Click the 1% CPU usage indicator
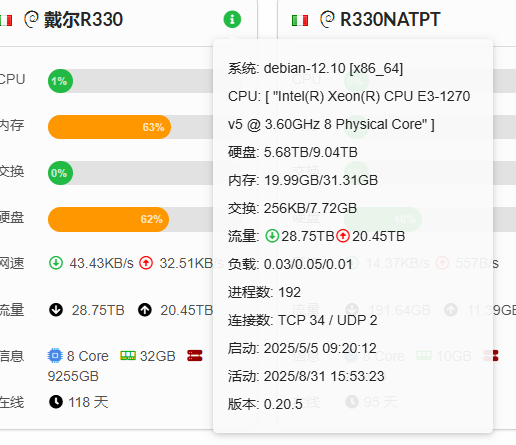Image resolution: width=516 pixels, height=445 pixels. click(x=60, y=81)
